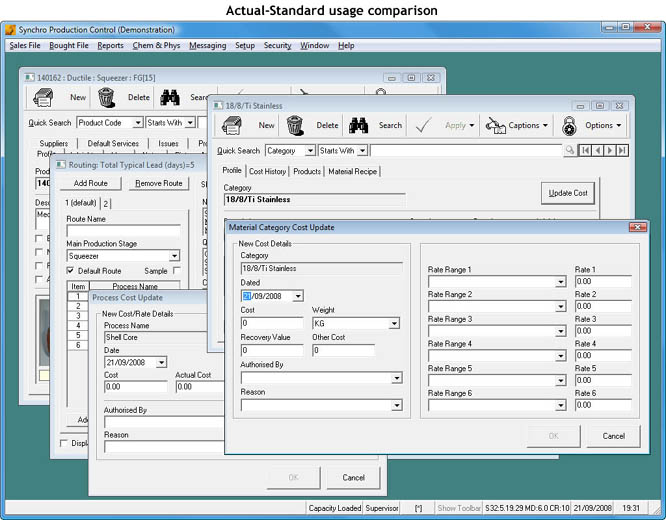Click the Rate 4 input field
Screen dimensions: 666x520
click(603, 356)
